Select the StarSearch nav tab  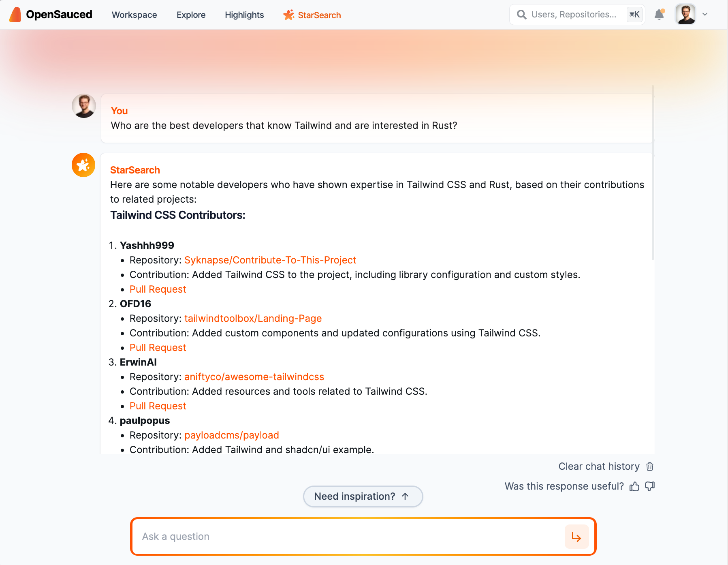(x=312, y=15)
